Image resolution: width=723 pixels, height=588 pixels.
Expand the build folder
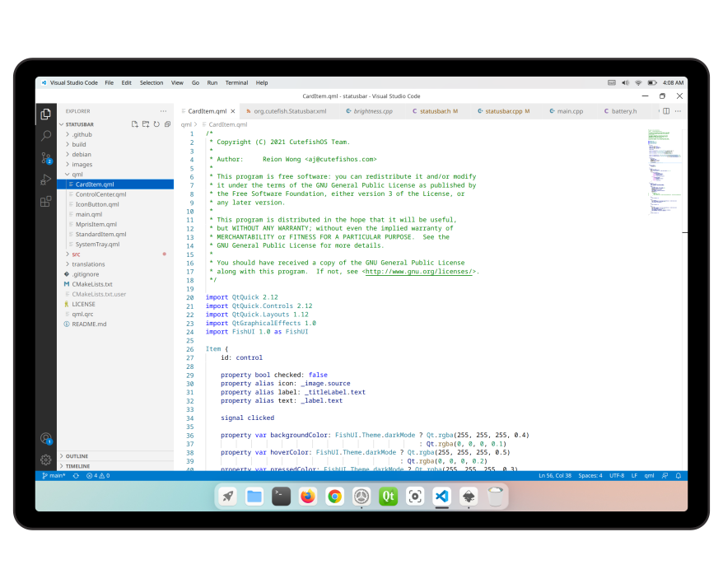(x=115, y=144)
